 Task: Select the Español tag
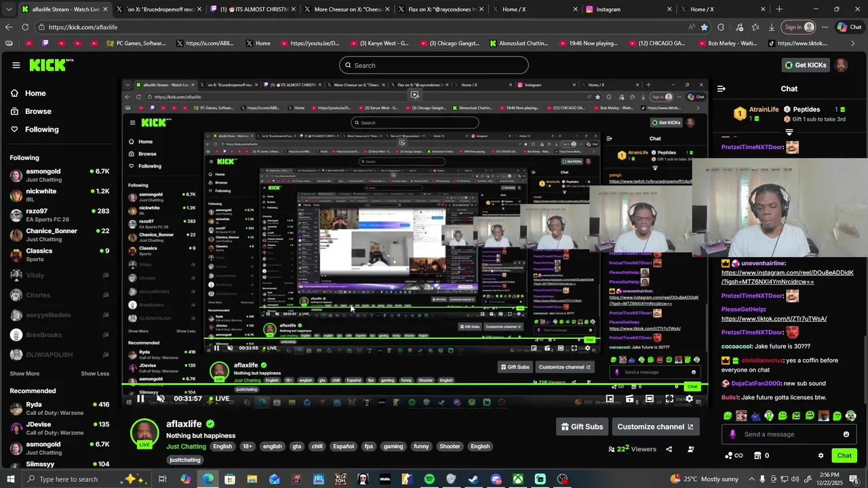[x=343, y=447]
